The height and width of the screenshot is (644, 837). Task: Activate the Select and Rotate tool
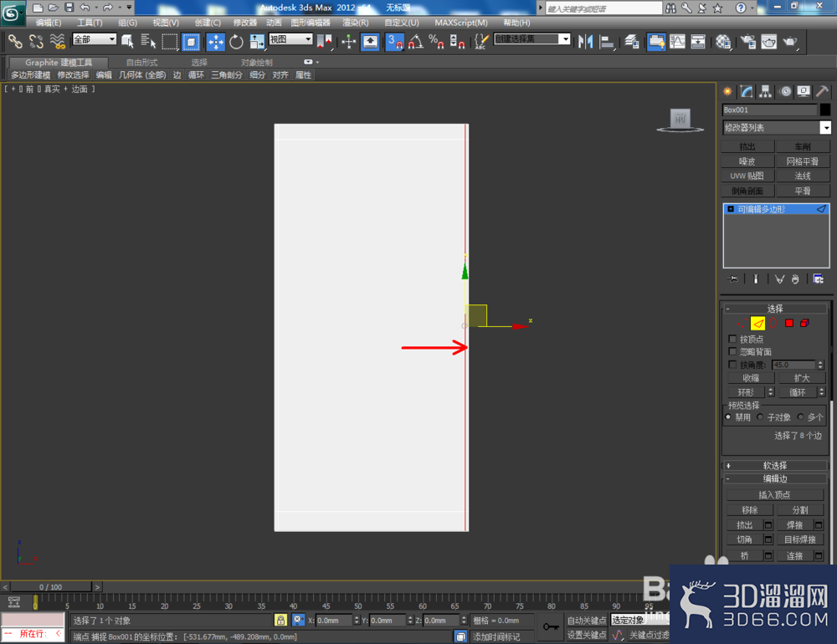[236, 41]
